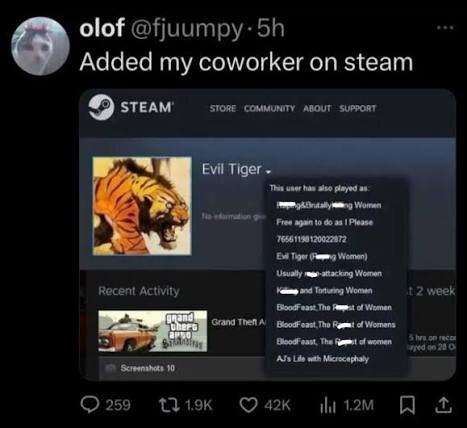
Task: Click the Steam logo icon
Action: click(101, 107)
